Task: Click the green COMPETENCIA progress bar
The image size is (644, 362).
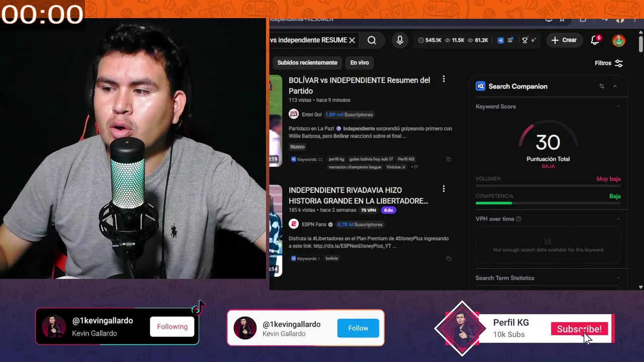Action: [494, 203]
